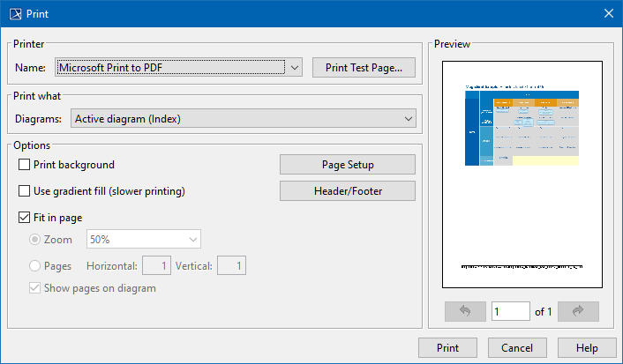The image size is (623, 364).
Task: Expand the Diagrams dropdown list
Action: pyautogui.click(x=408, y=118)
